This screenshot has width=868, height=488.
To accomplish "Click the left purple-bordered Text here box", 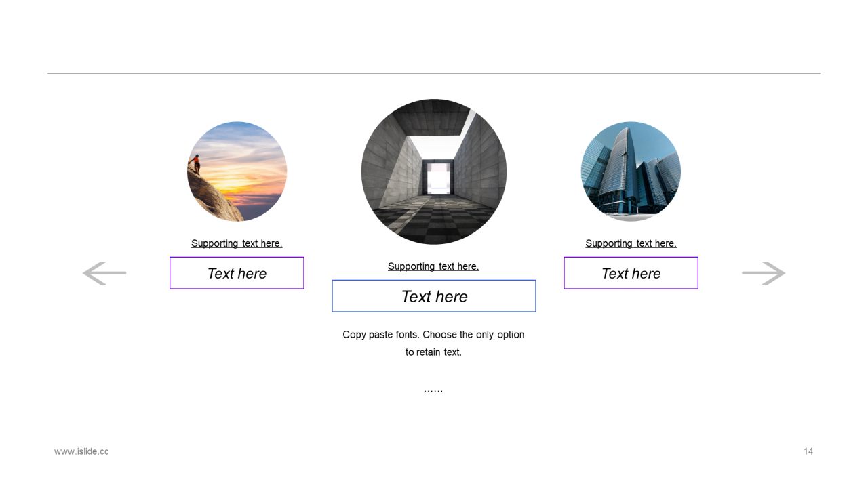I will point(237,273).
